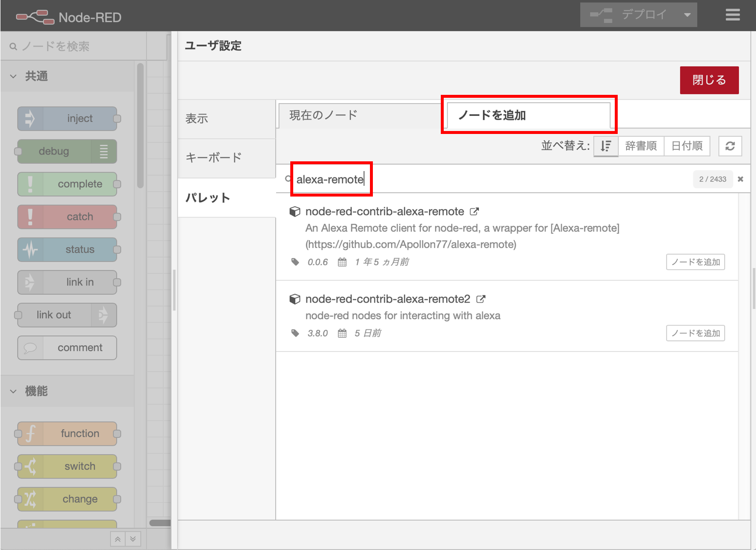Select the debug node in the palette

[66, 151]
